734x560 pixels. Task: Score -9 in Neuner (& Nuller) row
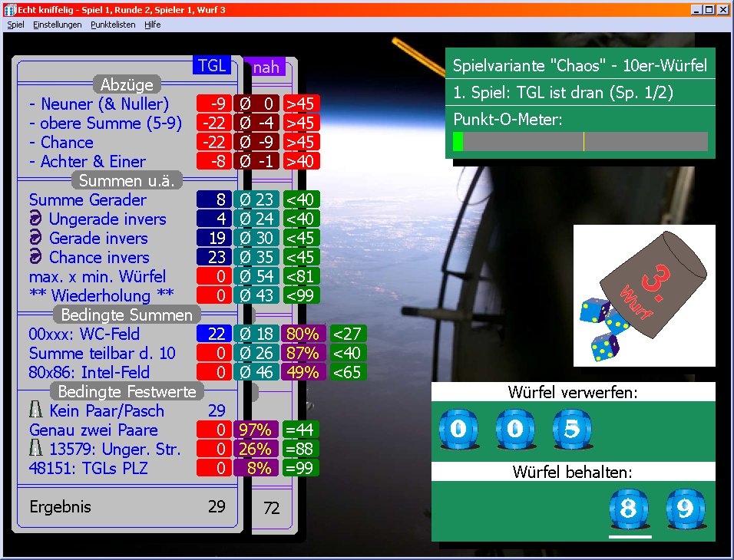tap(214, 104)
